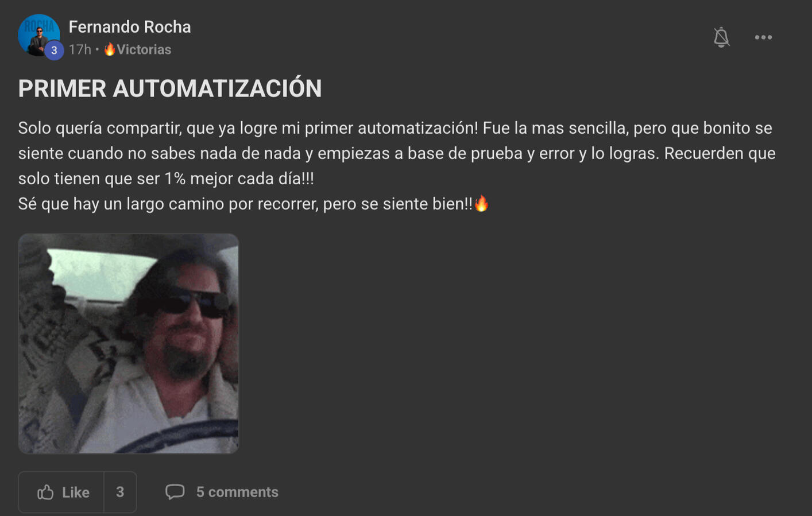Click the Like button label

[x=76, y=492]
